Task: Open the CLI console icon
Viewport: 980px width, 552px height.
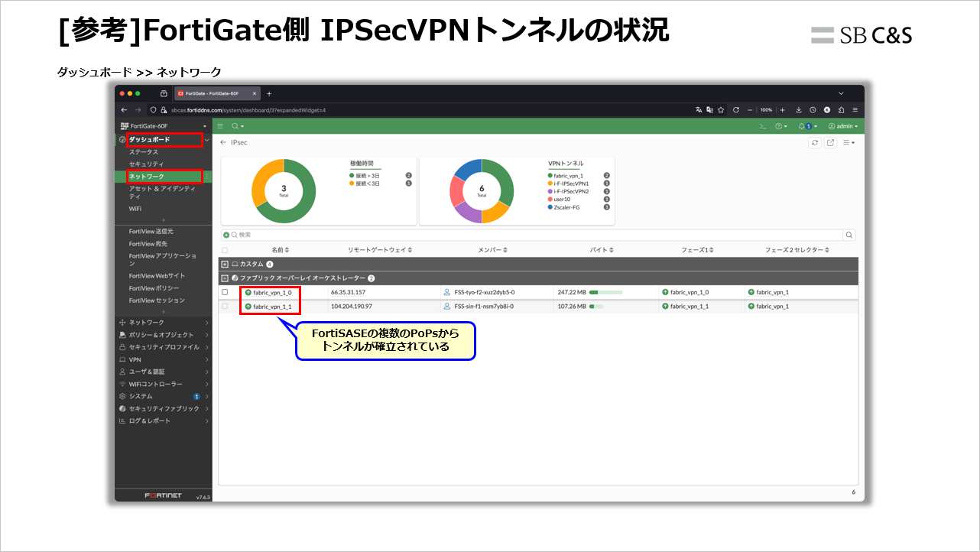Action: click(764, 125)
